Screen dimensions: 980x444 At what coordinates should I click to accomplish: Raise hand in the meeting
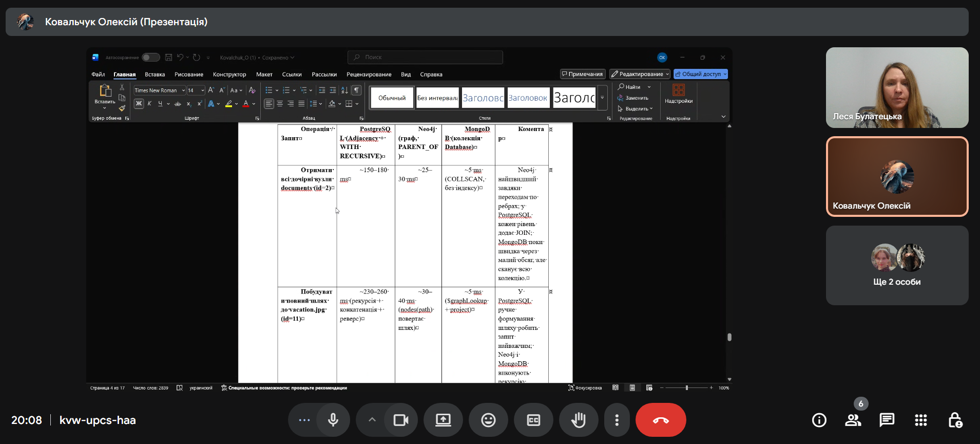[x=579, y=420]
